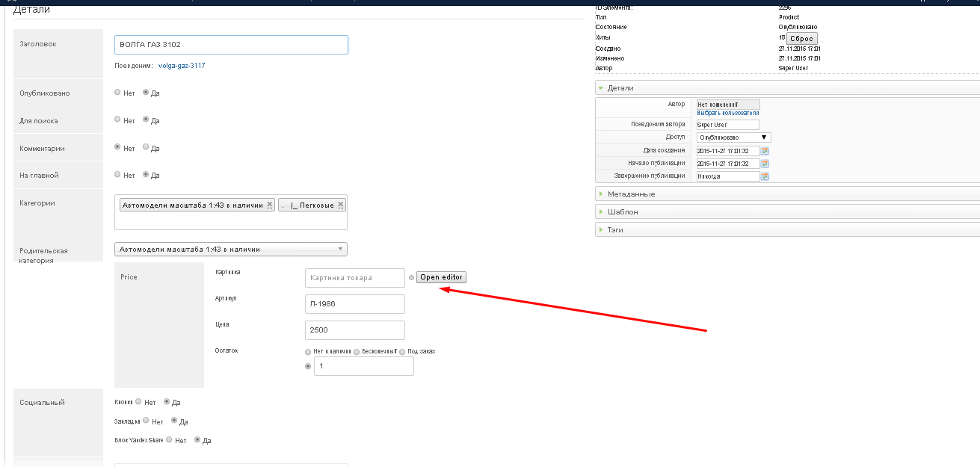Open calendar picker for Начало публикации
Screen dimensions: 980x467
pyautogui.click(x=765, y=164)
